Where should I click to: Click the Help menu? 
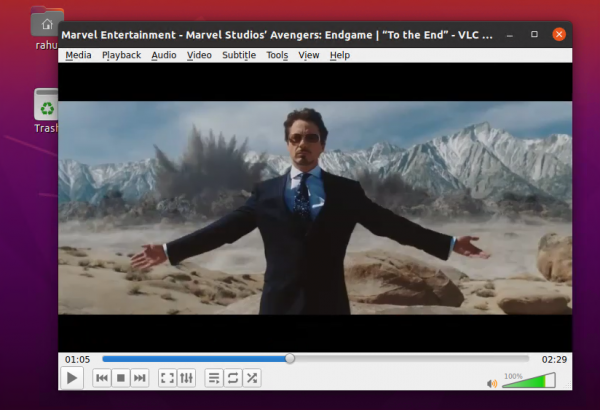pyautogui.click(x=340, y=55)
